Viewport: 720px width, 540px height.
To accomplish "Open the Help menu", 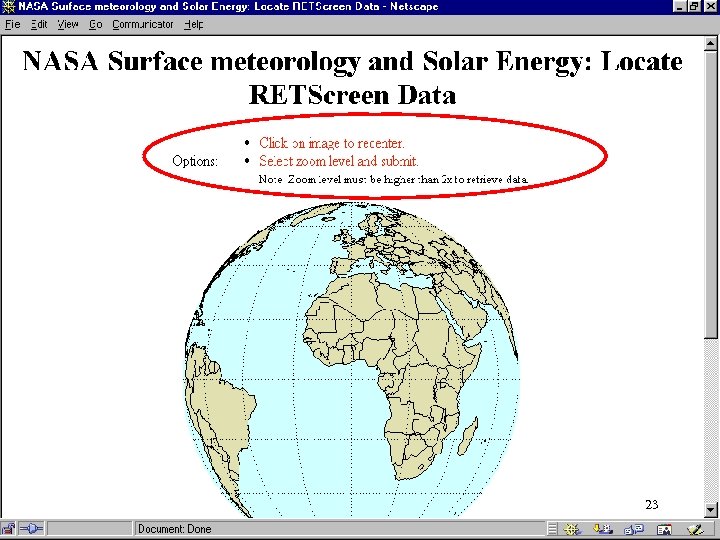I will [193, 24].
